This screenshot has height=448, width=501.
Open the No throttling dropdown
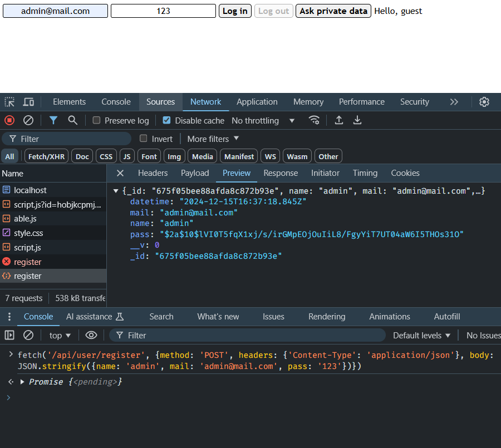tap(263, 120)
